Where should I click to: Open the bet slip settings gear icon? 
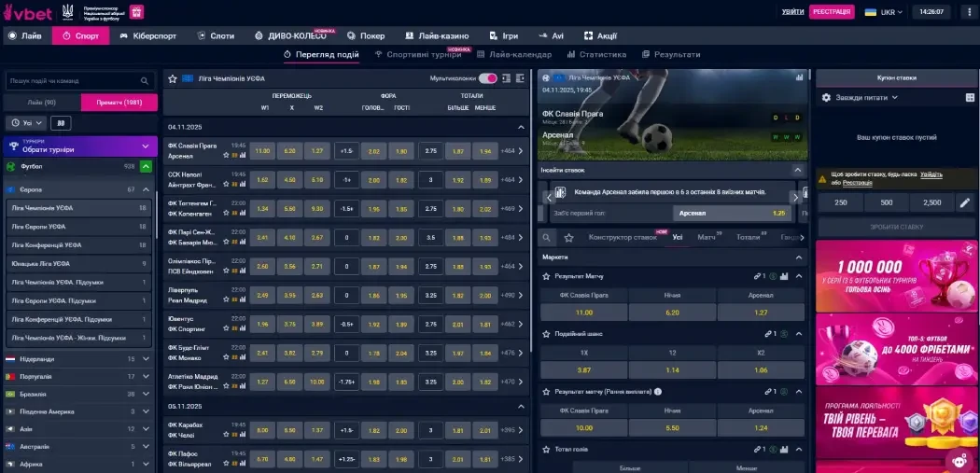[826, 97]
